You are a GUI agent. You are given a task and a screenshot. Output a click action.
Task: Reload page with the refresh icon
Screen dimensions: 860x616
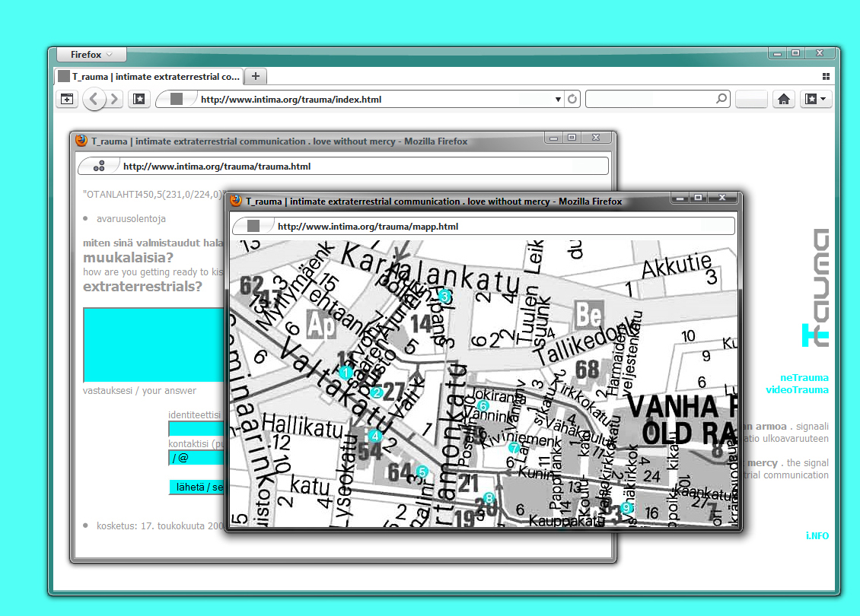pyautogui.click(x=572, y=100)
